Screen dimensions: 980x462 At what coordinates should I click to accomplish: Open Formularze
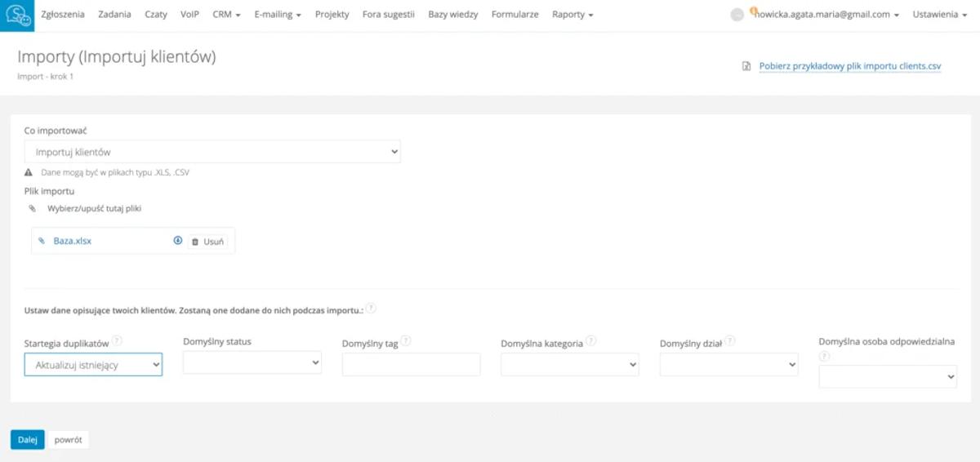coord(515,15)
